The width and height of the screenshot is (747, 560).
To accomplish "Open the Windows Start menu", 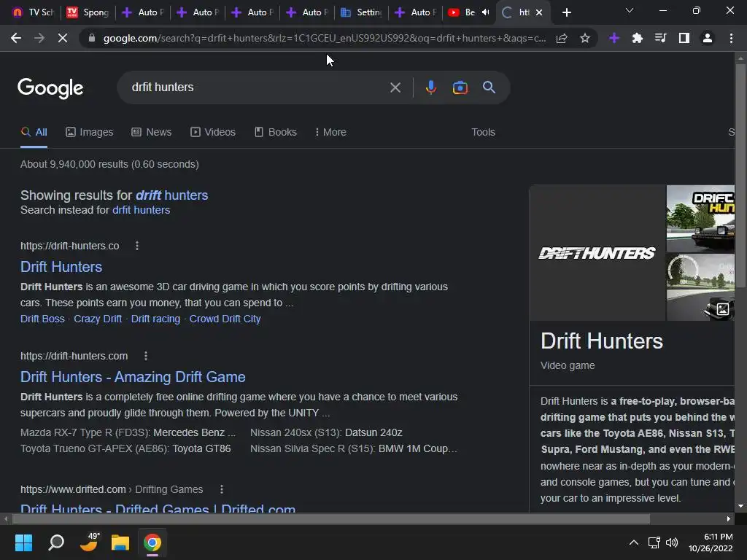I will pos(23,542).
